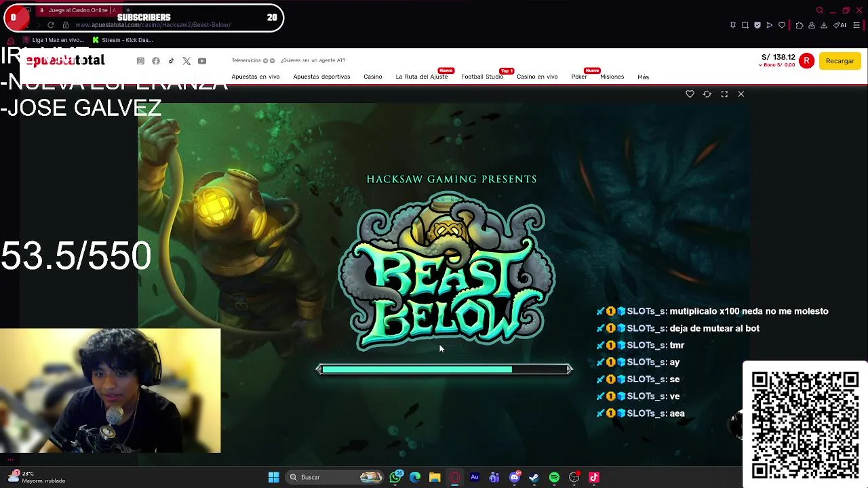
Task: Open Apuesta Total's Instagram icon
Action: 140,61
